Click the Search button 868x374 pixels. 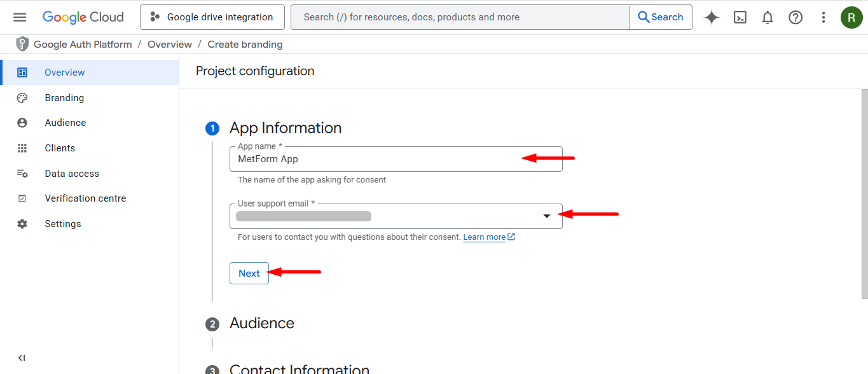click(661, 17)
